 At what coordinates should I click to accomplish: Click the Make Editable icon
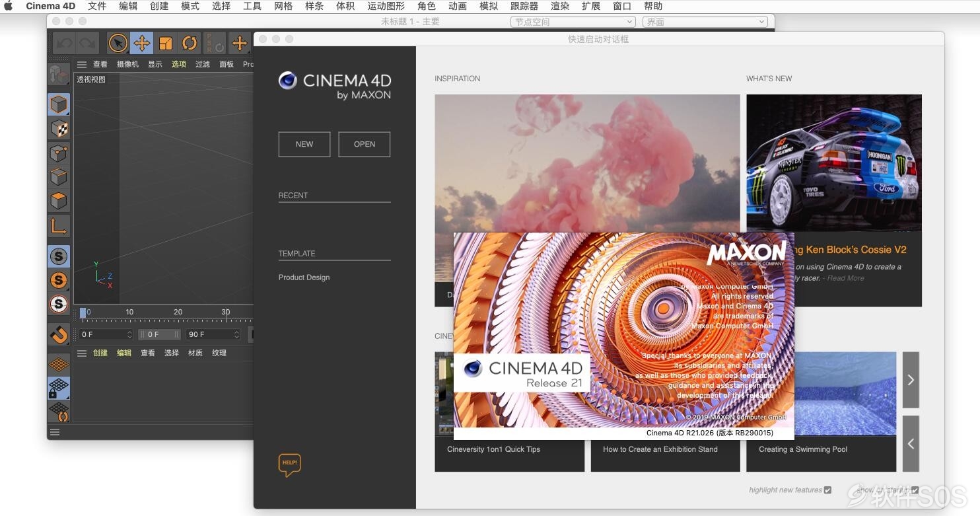[x=59, y=74]
